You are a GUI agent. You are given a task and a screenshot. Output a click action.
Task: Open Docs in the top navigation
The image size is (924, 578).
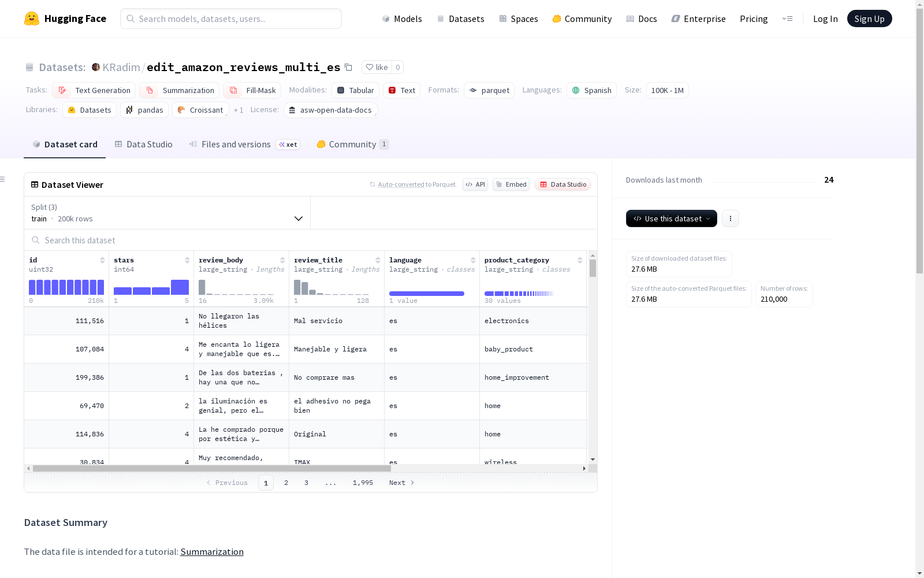[x=642, y=18]
